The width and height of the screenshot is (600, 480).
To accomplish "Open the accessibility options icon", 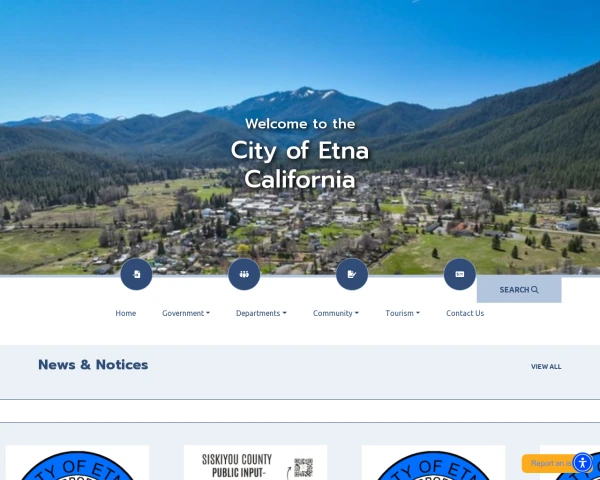I will tap(582, 463).
